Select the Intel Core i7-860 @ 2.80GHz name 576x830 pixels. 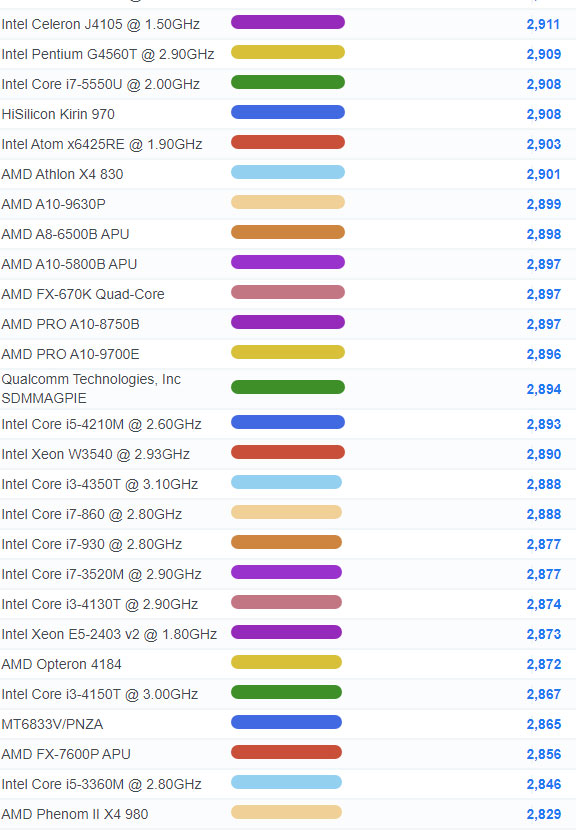[x=92, y=515]
